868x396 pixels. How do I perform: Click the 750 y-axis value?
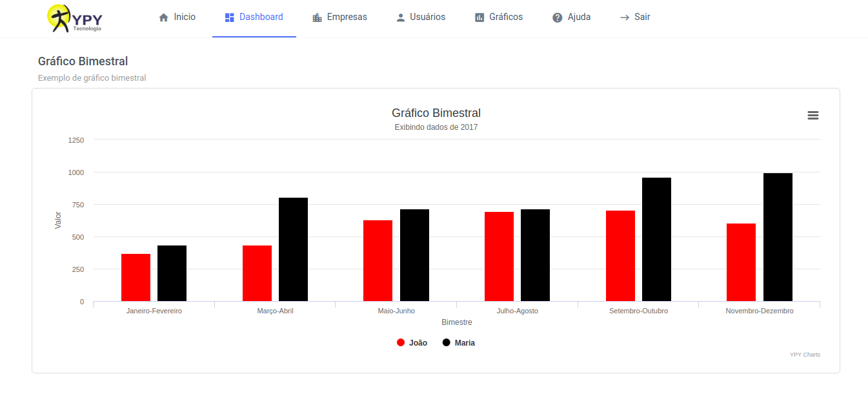78,205
